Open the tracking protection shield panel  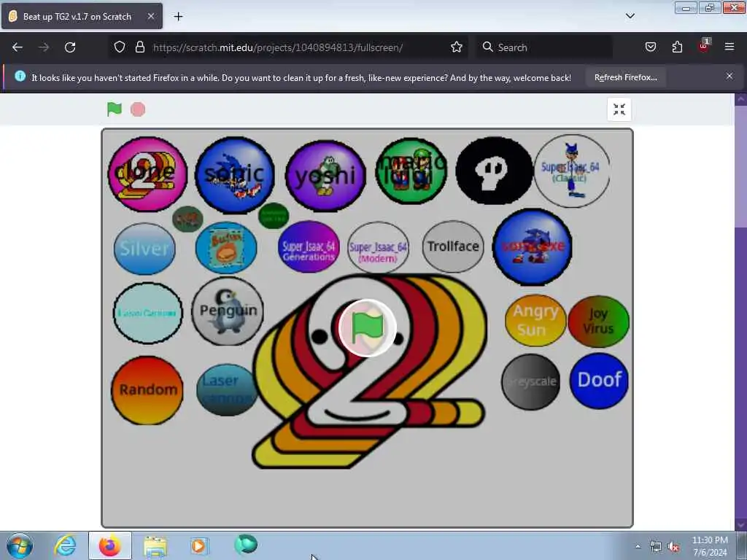coord(120,47)
